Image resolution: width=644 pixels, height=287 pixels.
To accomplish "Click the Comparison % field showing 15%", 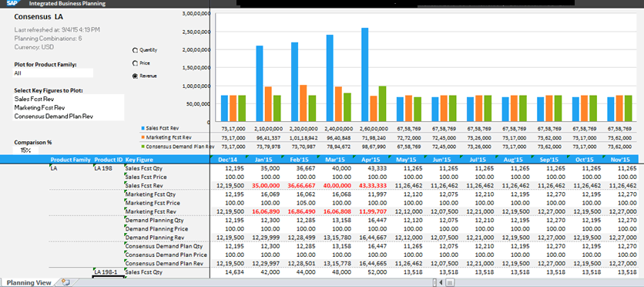I will point(26,150).
